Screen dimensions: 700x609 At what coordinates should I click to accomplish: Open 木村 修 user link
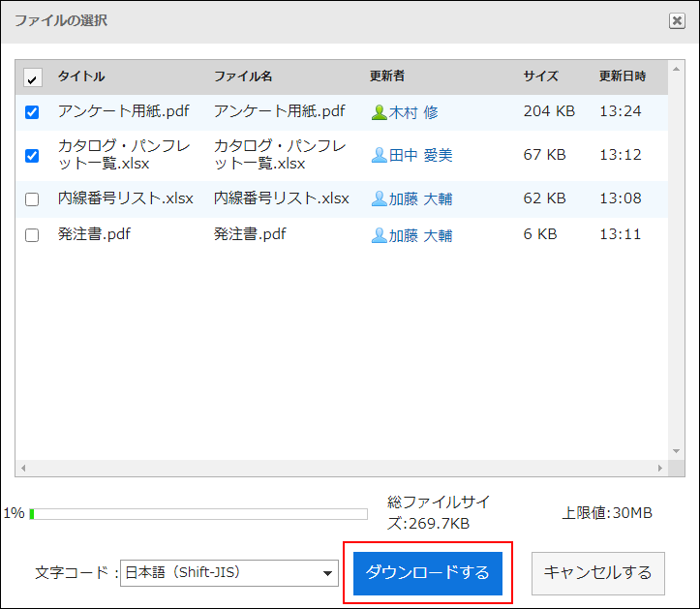413,112
